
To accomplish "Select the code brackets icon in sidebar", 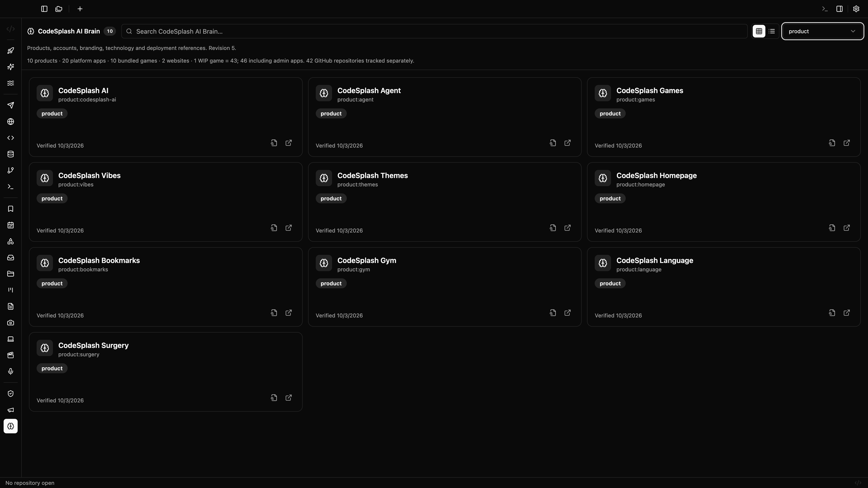I will point(10,138).
